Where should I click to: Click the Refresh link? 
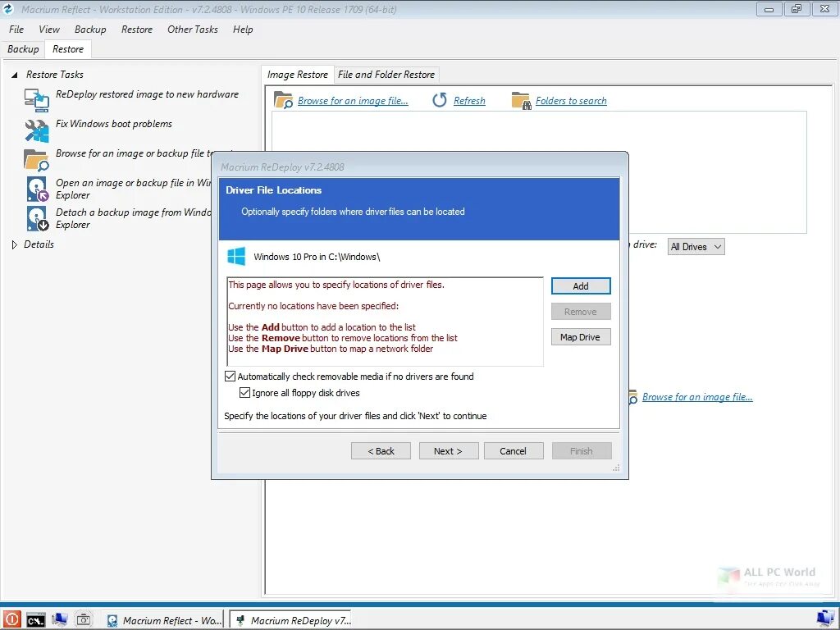tap(469, 101)
